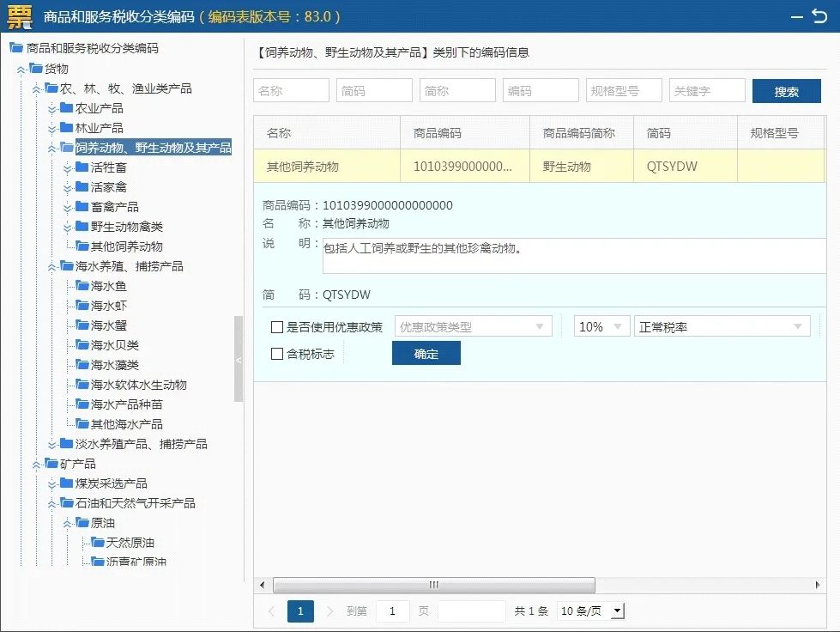Click the folder icon beside 矿产品
The image size is (840, 632).
pyautogui.click(x=51, y=463)
